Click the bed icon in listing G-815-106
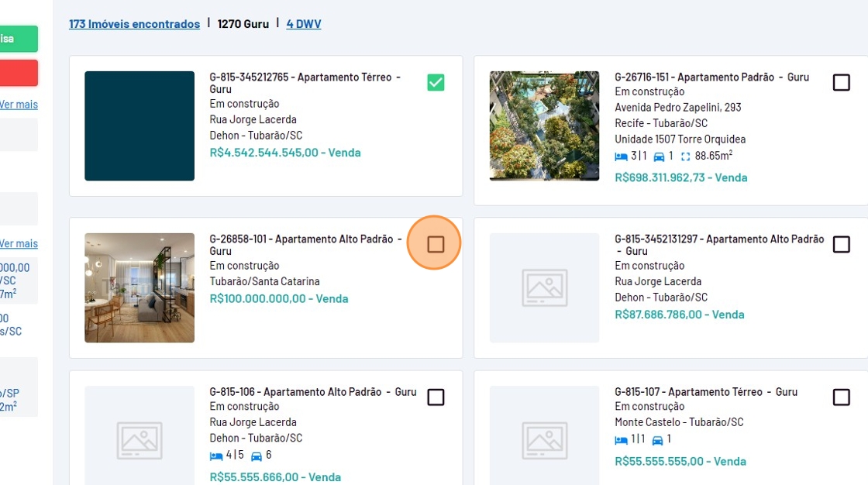The width and height of the screenshot is (868, 485). 215,456
